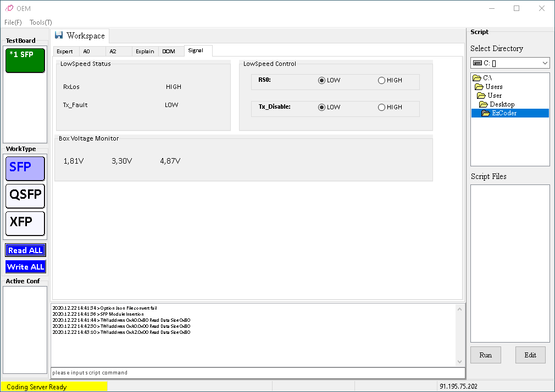Select LOW for RS0
Image resolution: width=555 pixels, height=392 pixels.
coord(322,81)
